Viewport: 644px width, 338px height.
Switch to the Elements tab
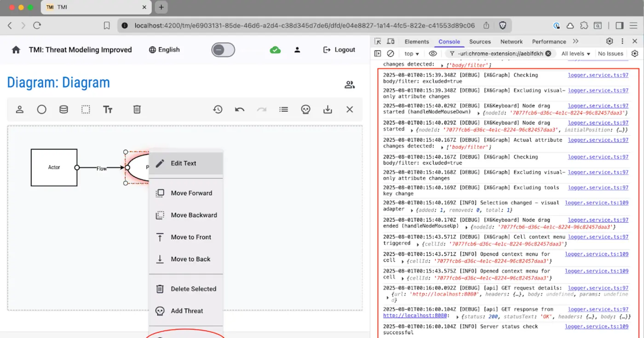point(417,41)
